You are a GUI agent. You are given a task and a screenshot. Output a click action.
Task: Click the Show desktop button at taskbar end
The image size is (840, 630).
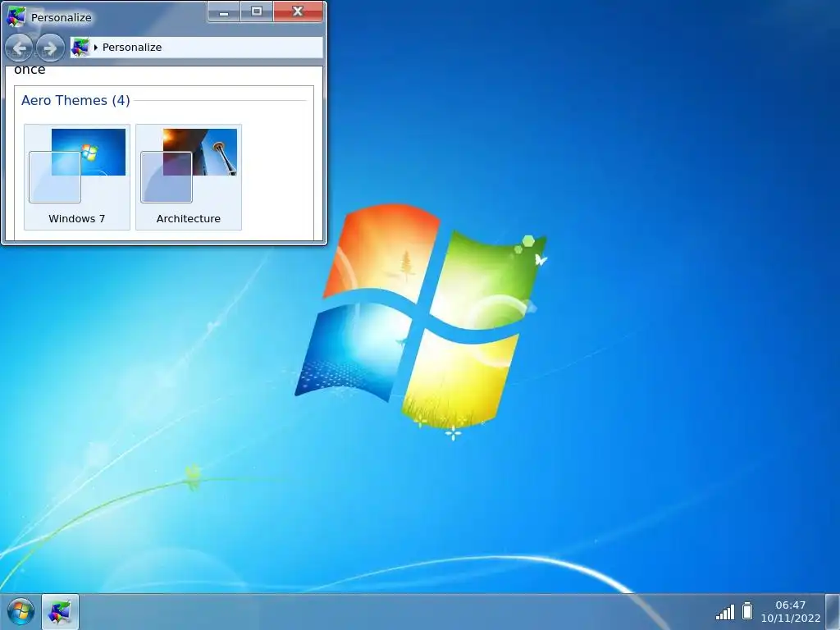coord(833,611)
